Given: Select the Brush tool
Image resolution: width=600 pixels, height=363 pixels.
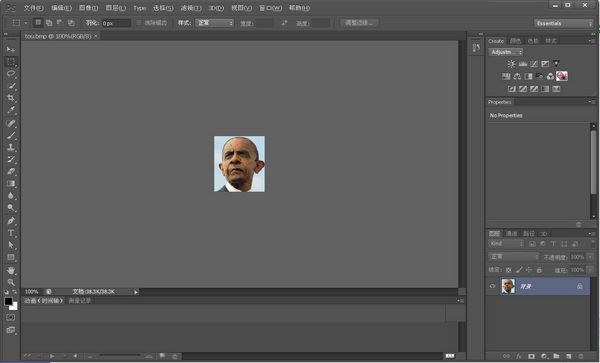Looking at the screenshot, I should pos(11,135).
